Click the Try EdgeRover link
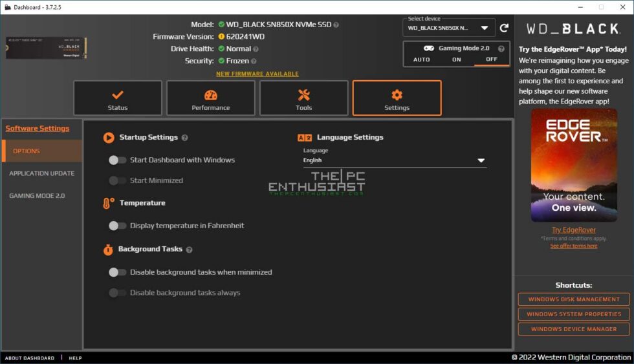 (574, 230)
